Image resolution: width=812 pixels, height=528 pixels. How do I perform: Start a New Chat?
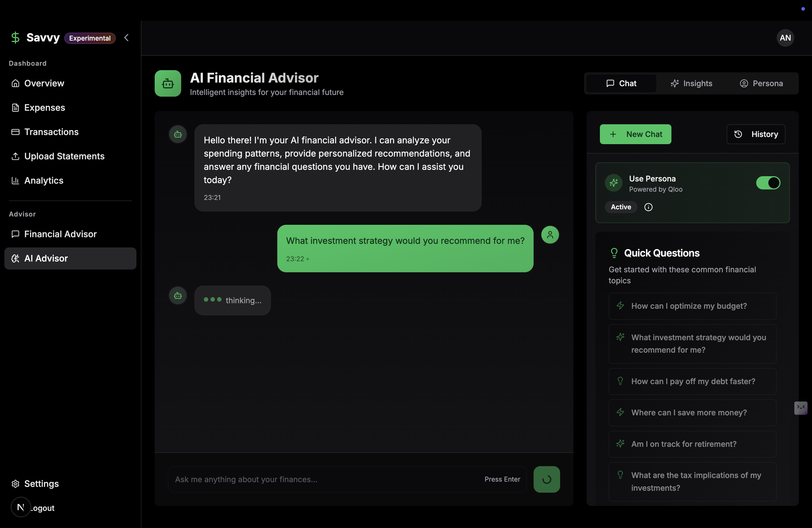pyautogui.click(x=635, y=134)
